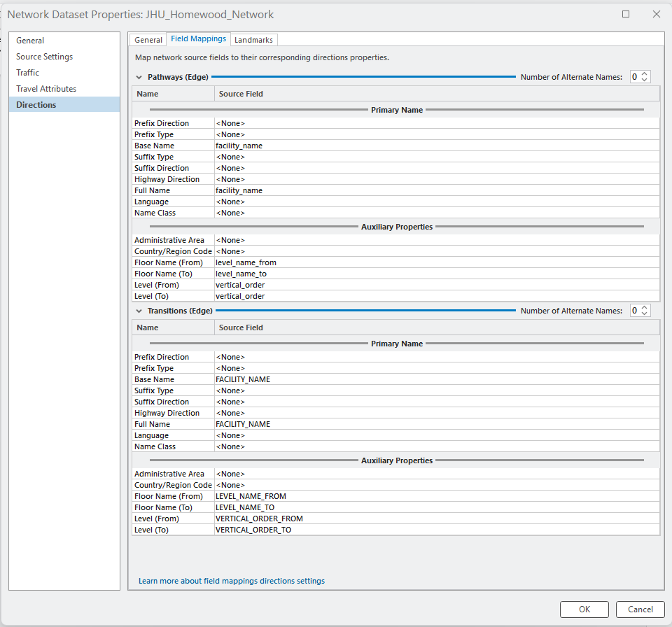Click Transitions Number of Alternate Names field
The image size is (672, 627).
click(635, 311)
